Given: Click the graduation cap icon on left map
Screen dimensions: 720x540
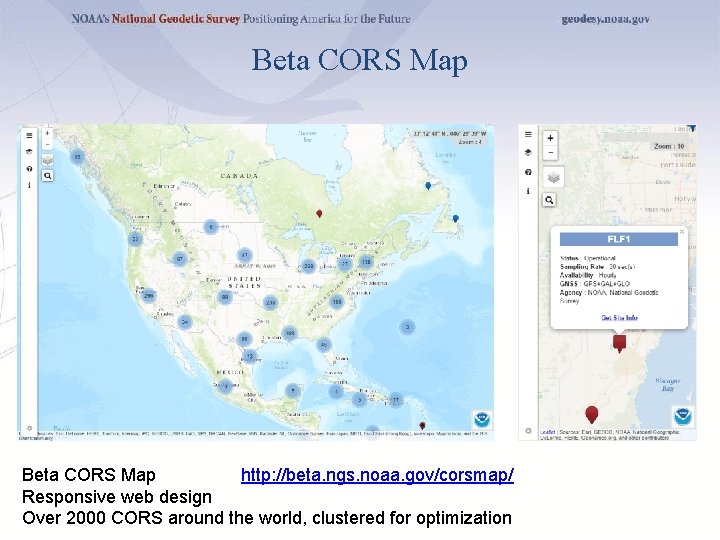Looking at the screenshot, I should pos(29,152).
